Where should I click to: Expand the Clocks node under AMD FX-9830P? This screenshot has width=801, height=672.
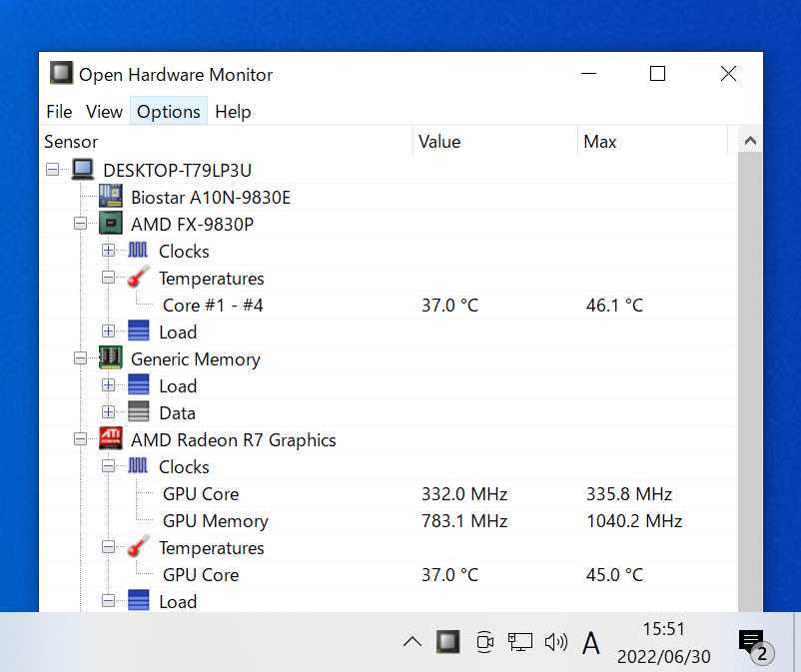point(108,251)
